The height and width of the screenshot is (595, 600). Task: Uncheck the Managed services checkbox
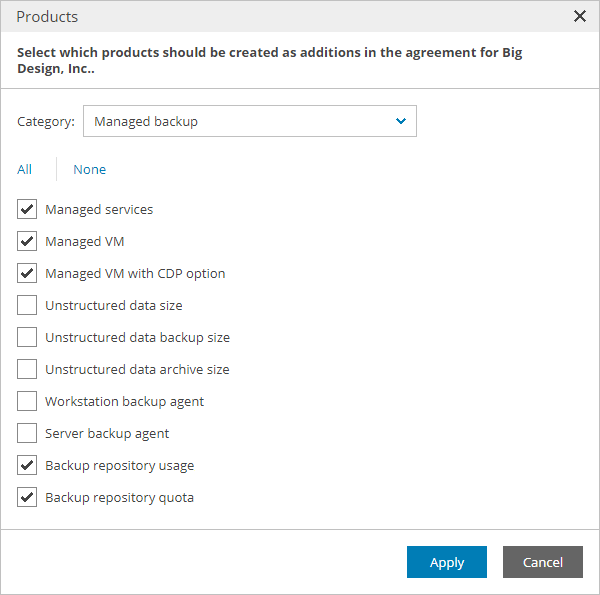27,209
